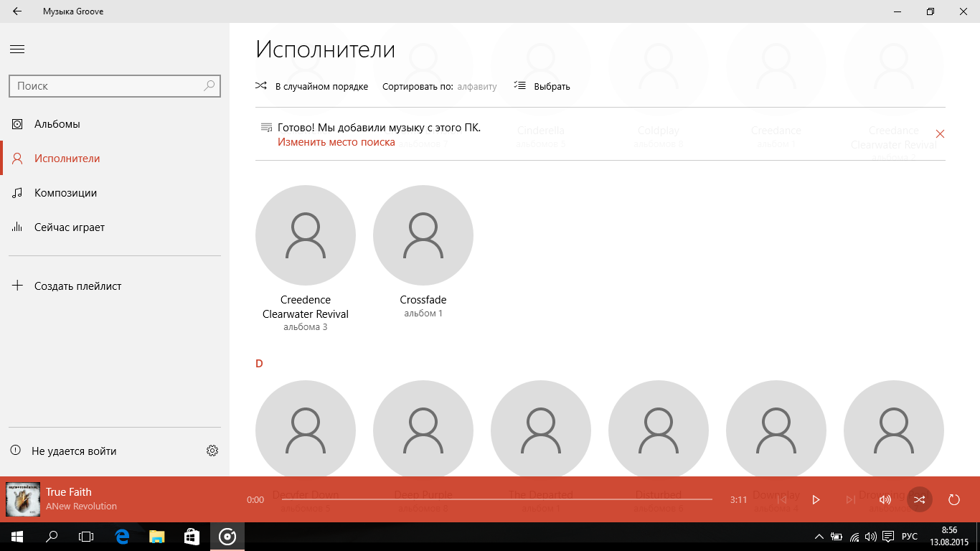Open the volume control
The width and height of the screenshot is (980, 551).
coord(885,499)
